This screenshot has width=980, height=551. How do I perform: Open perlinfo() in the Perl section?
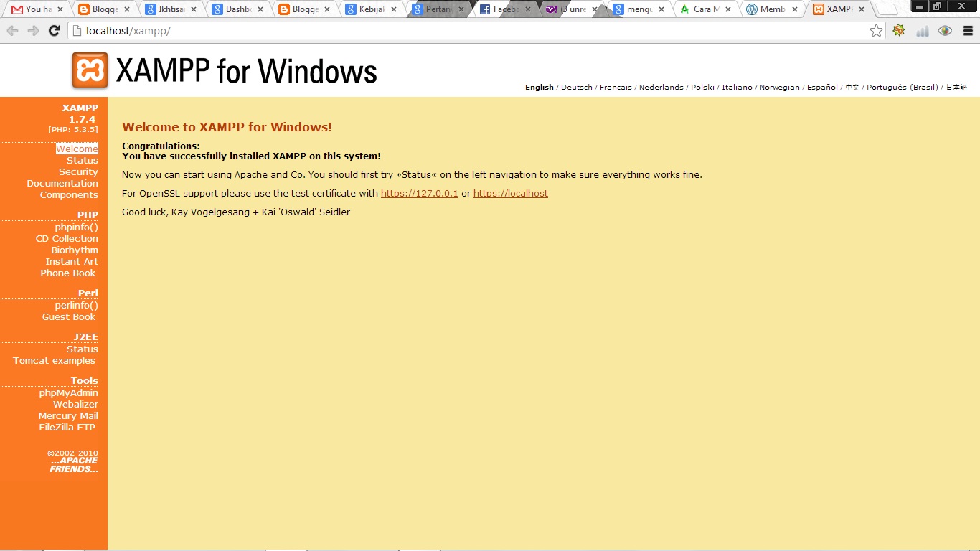pos(76,305)
